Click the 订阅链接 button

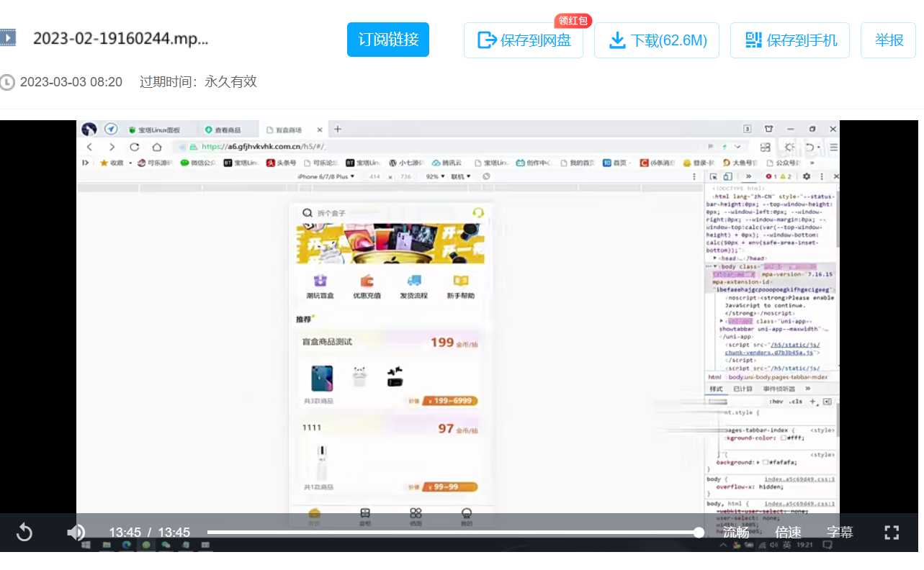pyautogui.click(x=388, y=40)
